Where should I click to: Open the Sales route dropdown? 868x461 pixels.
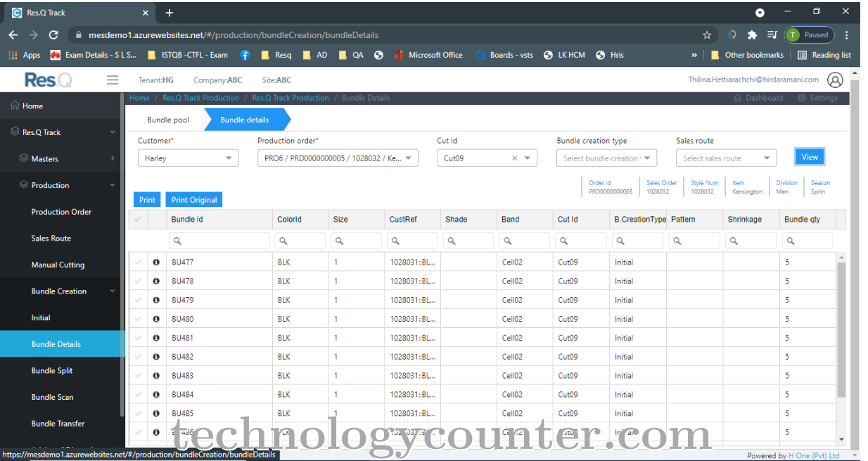[726, 158]
